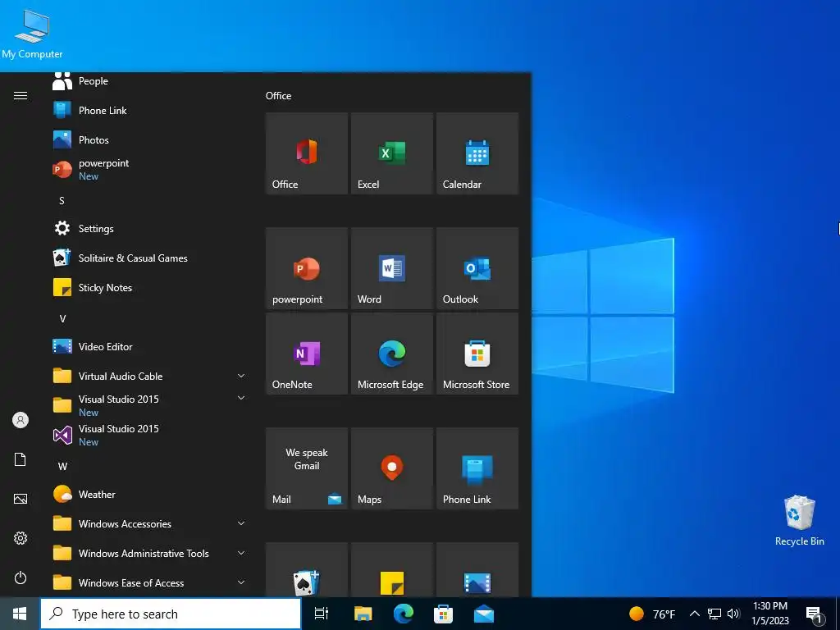This screenshot has height=630, width=840.
Task: Jump to letter S section header
Action: (x=62, y=201)
